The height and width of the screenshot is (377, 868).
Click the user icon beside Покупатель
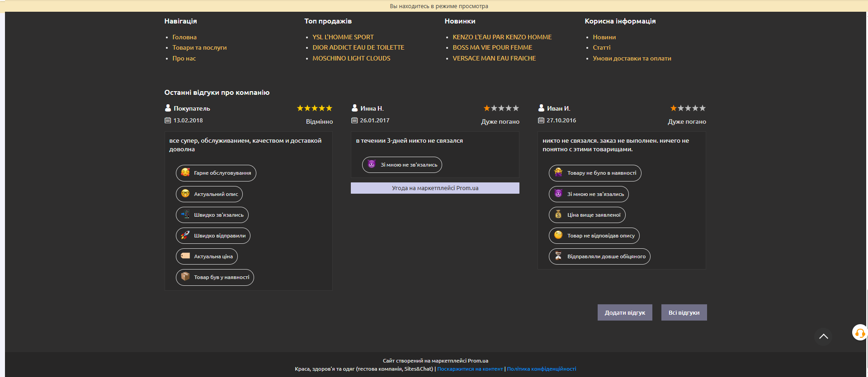tap(168, 108)
